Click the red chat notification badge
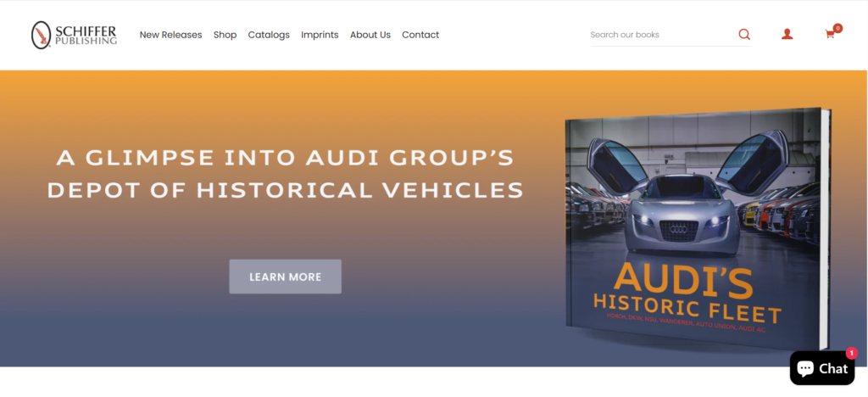868x397 pixels. point(851,353)
